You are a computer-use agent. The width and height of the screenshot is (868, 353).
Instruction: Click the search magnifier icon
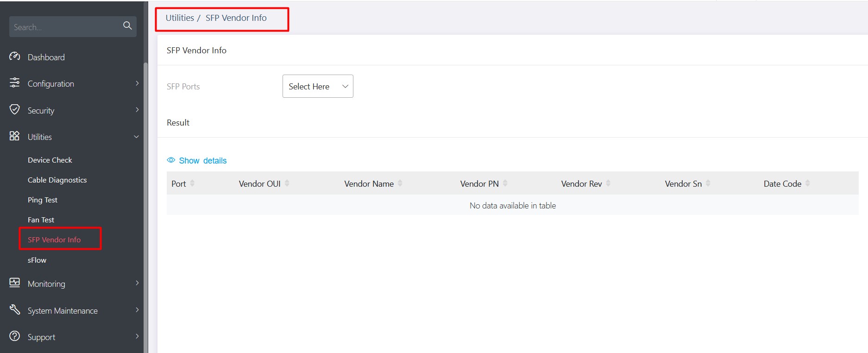pyautogui.click(x=127, y=26)
